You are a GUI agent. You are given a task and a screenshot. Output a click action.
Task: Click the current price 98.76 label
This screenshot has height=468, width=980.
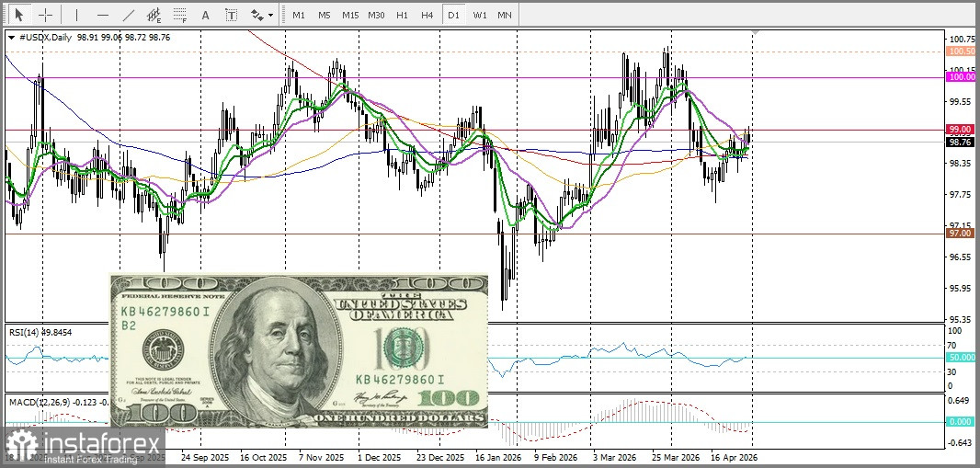point(962,142)
